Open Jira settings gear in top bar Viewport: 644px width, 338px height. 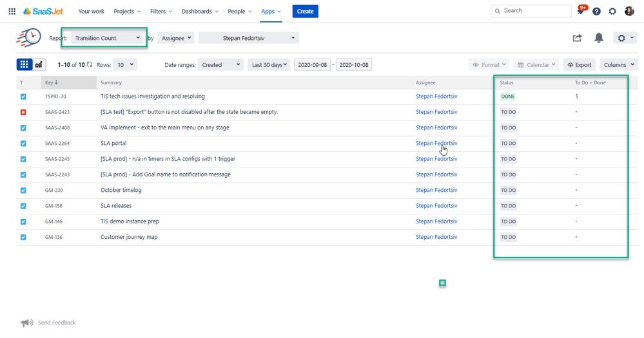[x=612, y=12]
